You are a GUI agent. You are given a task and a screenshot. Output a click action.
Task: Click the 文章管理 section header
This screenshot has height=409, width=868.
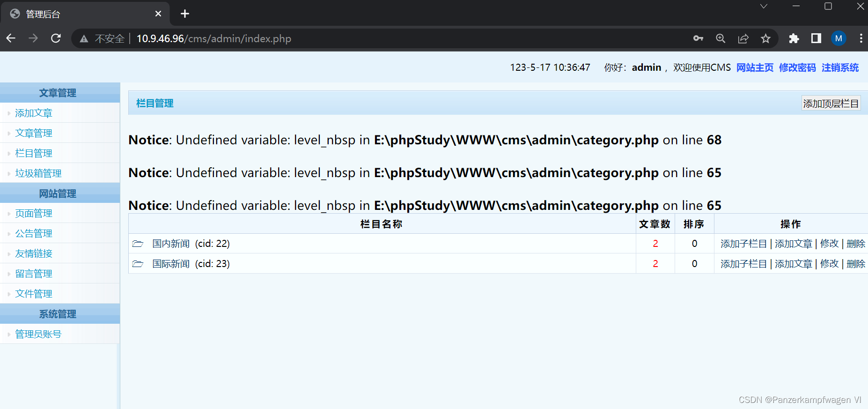[x=60, y=93]
